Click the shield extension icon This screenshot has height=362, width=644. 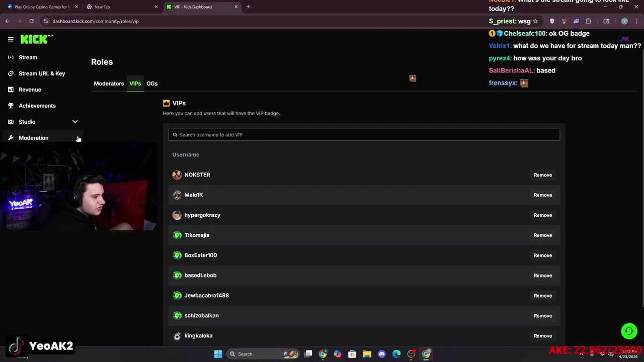tap(552, 21)
